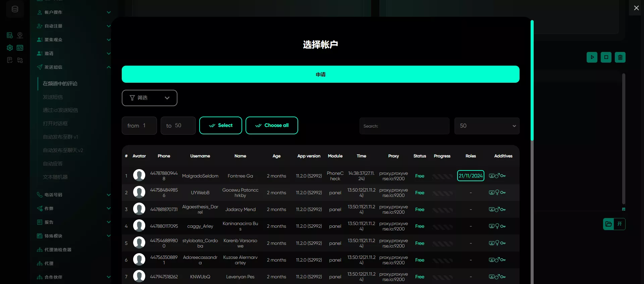The image size is (644, 284).
Task: Click the female gender icon in UYWebB row
Action: [497, 193]
